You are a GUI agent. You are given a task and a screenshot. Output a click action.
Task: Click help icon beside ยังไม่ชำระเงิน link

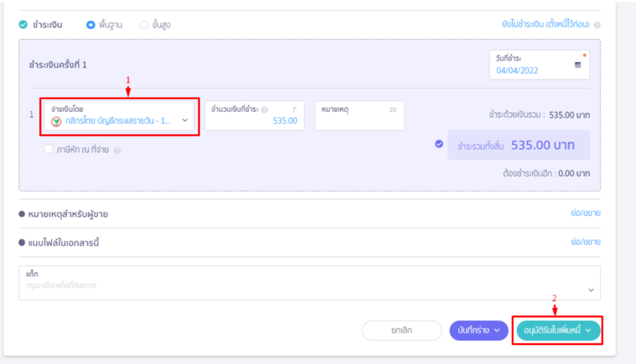point(597,25)
